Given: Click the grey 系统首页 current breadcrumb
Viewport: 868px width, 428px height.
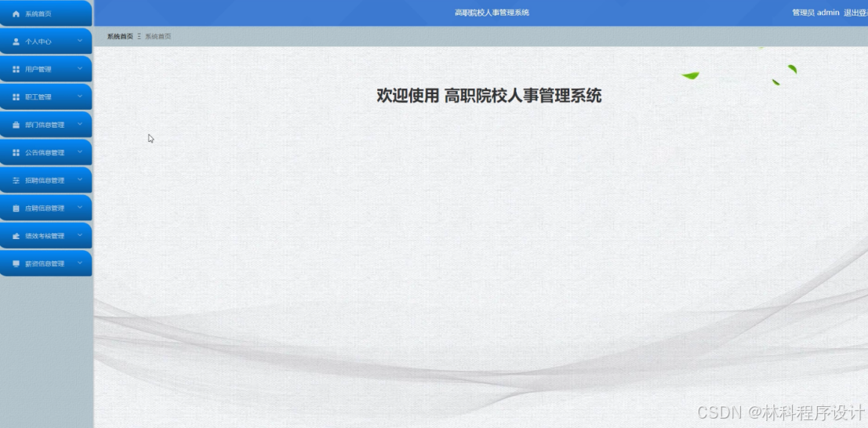Looking at the screenshot, I should [x=158, y=37].
